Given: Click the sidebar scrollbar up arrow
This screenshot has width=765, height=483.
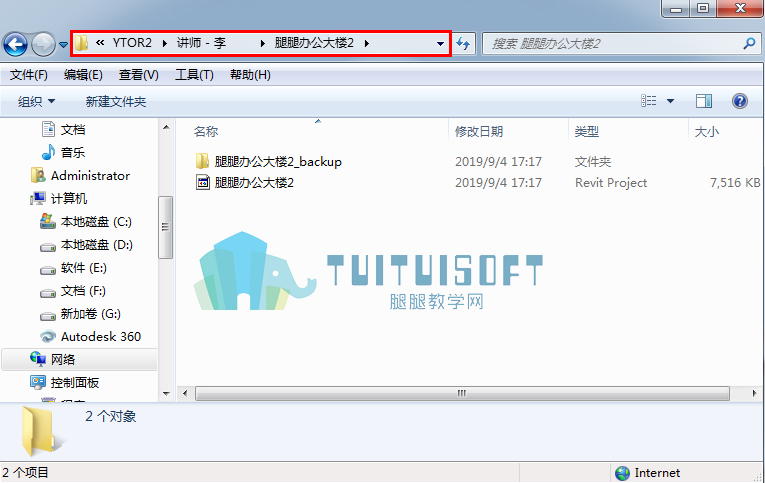Looking at the screenshot, I should tap(166, 127).
